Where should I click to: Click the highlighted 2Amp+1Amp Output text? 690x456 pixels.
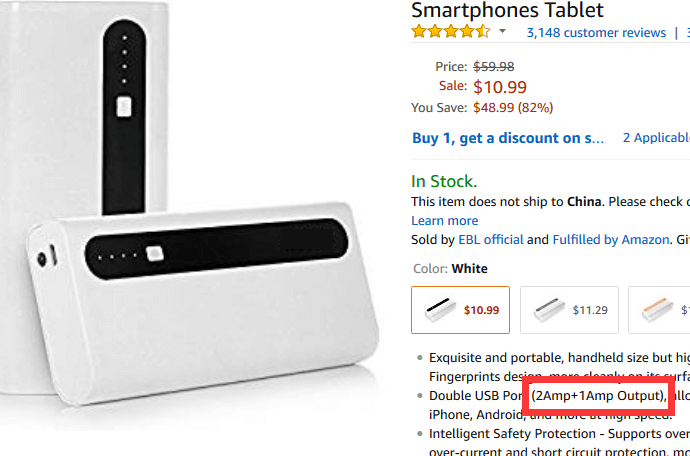[598, 395]
